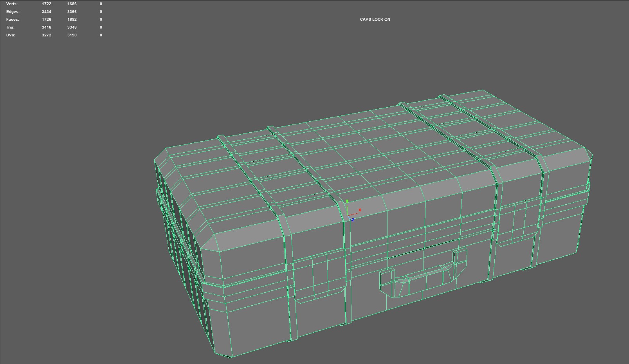Select the right front latch of the case
629x364 pixels.
point(517,222)
